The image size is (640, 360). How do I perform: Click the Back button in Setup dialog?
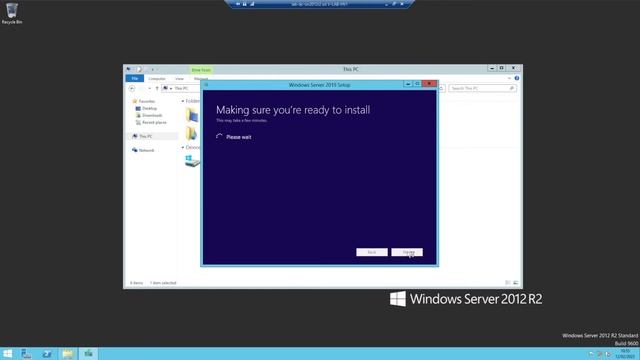pyautogui.click(x=371, y=252)
